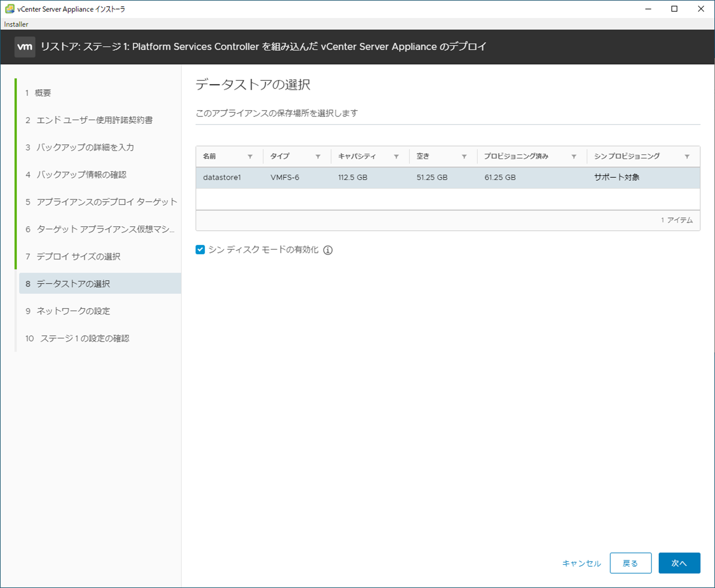Screen dimensions: 715x588
Task: Toggle シン ディスク モードの有効化 checkbox
Action: (x=200, y=250)
